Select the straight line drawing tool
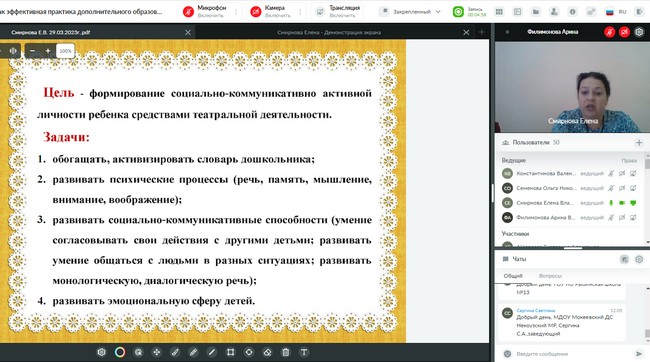The image size is (650, 362). click(212, 352)
